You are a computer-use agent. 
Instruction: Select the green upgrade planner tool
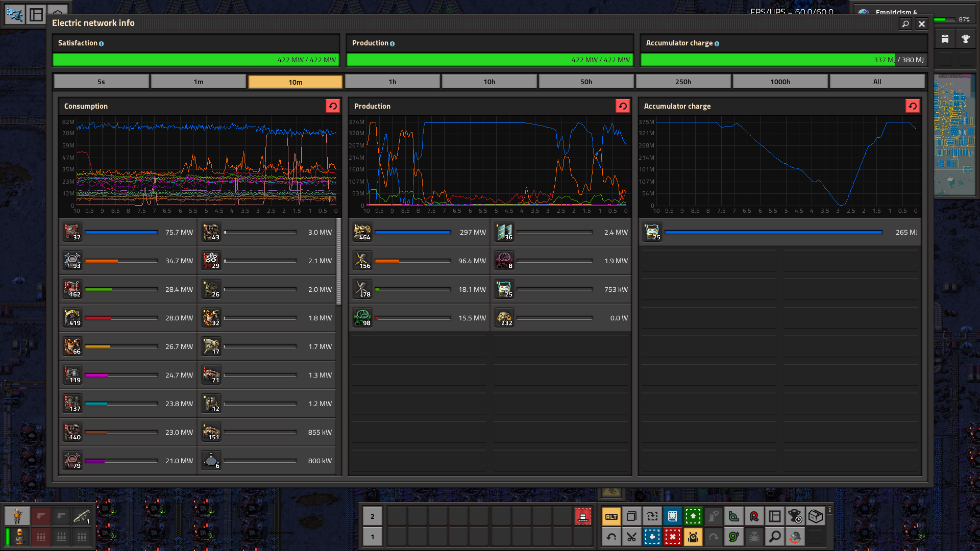[x=693, y=516]
